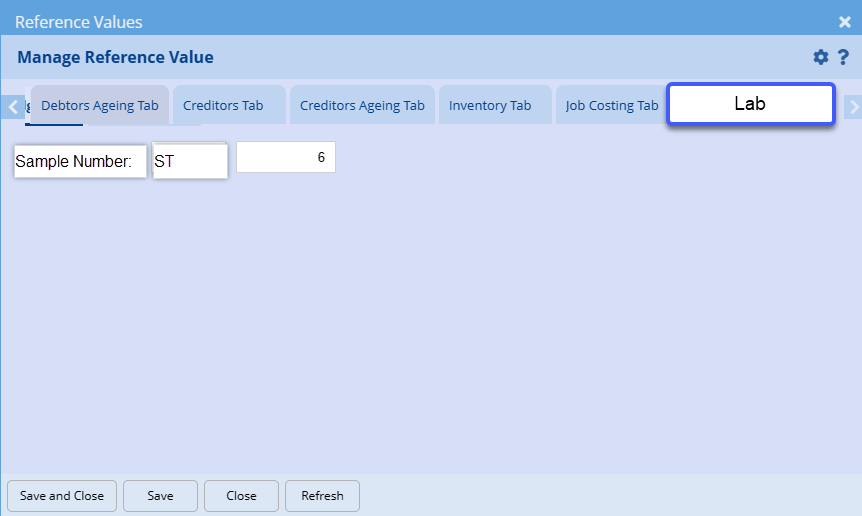This screenshot has width=862, height=516.
Task: Click the Sample Number label
Action: (80, 161)
